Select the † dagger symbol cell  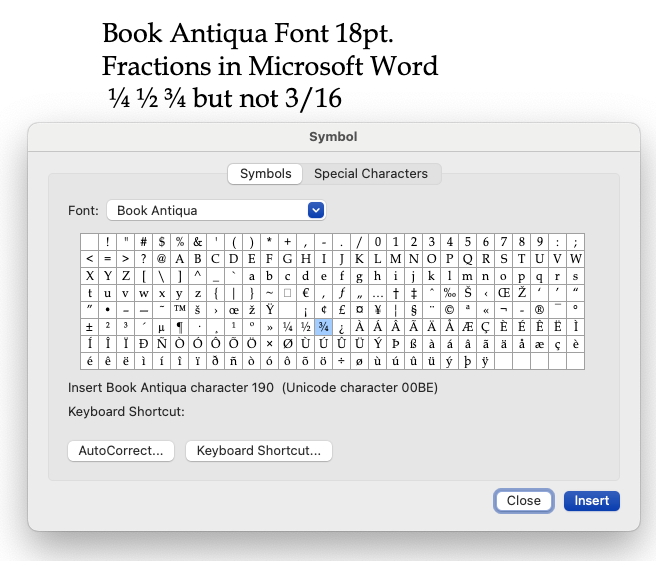[x=395, y=293]
